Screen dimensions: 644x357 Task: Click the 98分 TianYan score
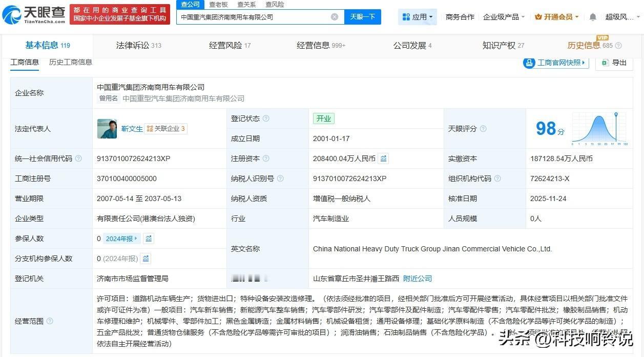point(550,129)
